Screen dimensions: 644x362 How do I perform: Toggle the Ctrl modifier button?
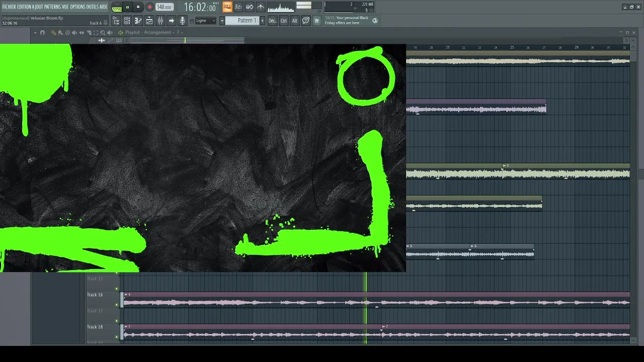click(x=284, y=21)
